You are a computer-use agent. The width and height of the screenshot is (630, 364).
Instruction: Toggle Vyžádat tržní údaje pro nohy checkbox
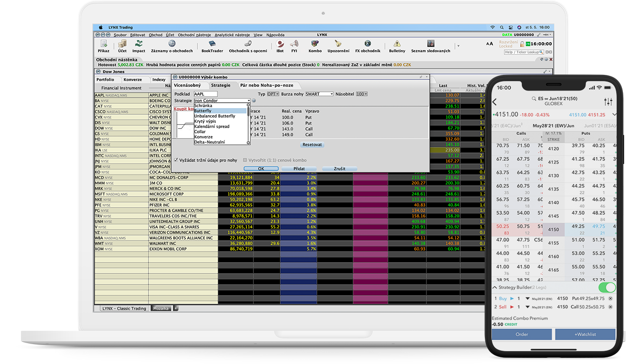(x=176, y=160)
